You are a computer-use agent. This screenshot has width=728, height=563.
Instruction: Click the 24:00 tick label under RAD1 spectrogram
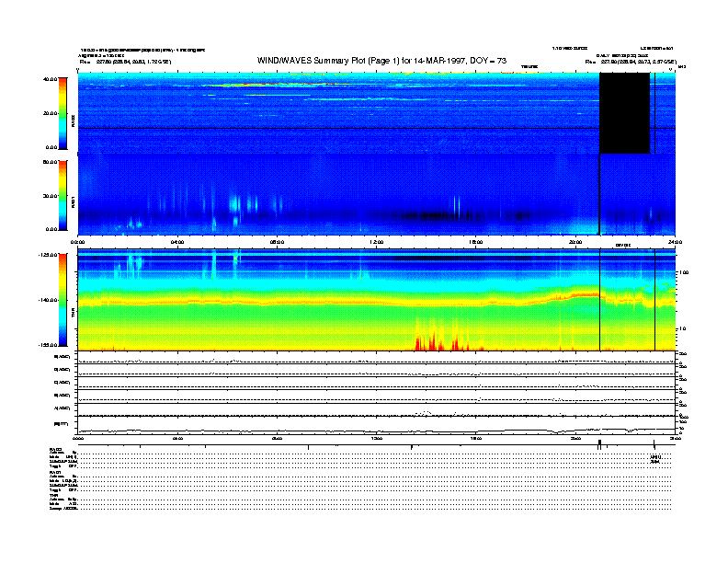coord(675,242)
